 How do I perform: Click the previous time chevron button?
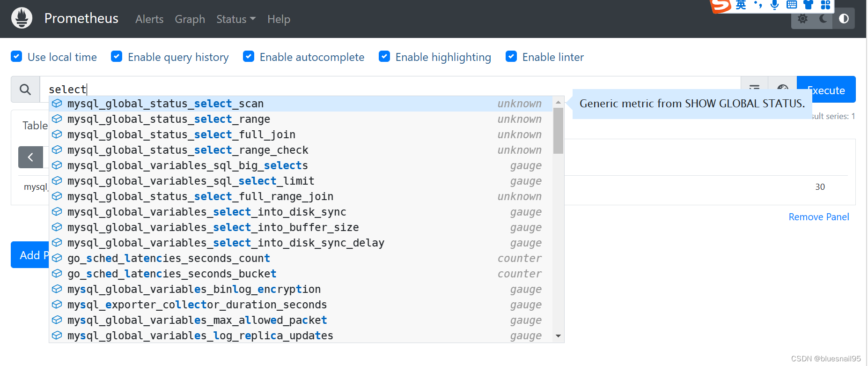tap(30, 157)
